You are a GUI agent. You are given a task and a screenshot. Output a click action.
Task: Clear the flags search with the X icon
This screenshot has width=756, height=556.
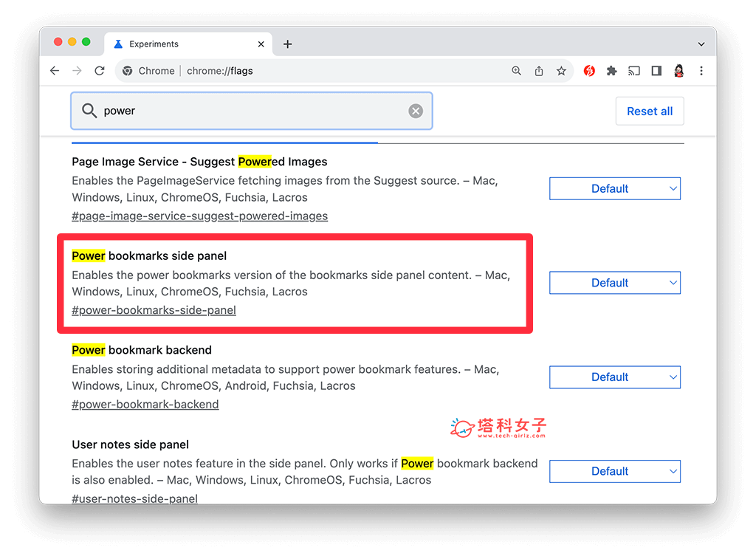click(416, 111)
